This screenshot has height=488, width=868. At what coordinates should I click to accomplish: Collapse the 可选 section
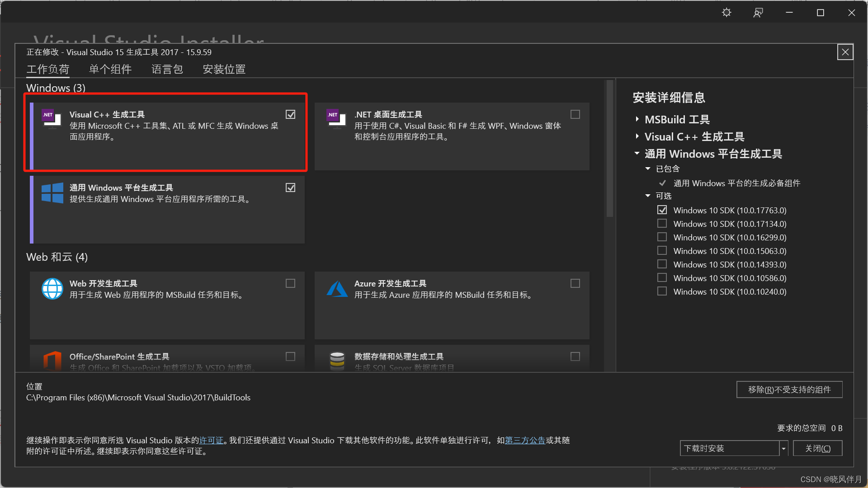coord(648,196)
